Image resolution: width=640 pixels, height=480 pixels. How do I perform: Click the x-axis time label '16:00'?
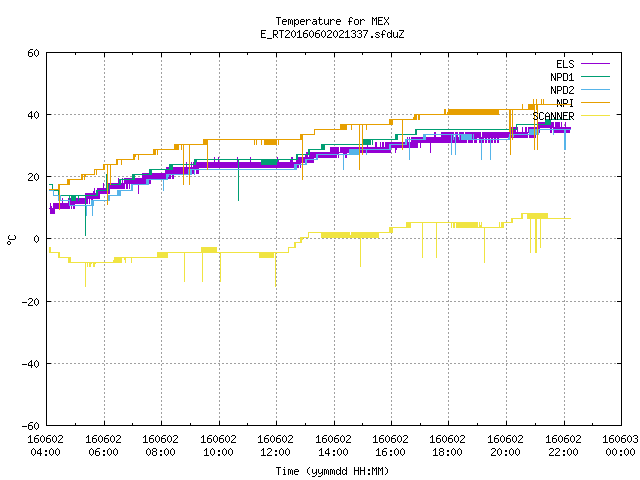(x=391, y=452)
